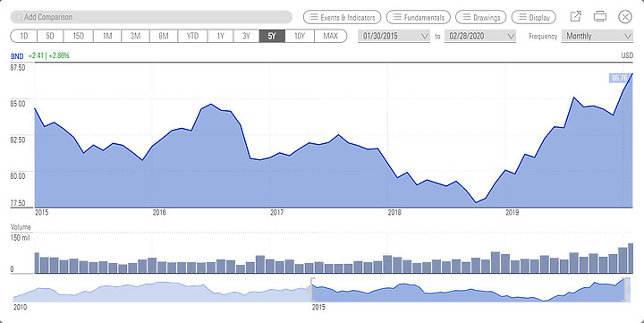Click the 2015 label in overview navigator
The height and width of the screenshot is (323, 644).
tap(318, 307)
